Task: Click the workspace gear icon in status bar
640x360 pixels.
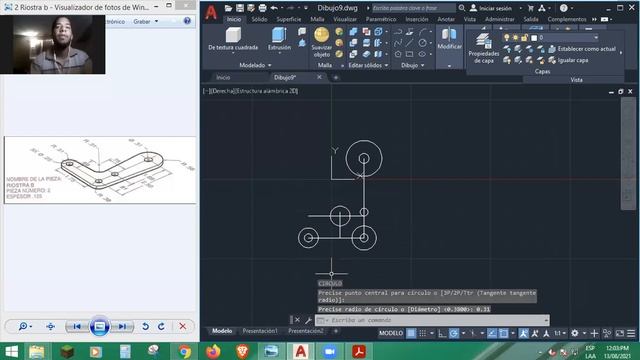Action: (575, 333)
